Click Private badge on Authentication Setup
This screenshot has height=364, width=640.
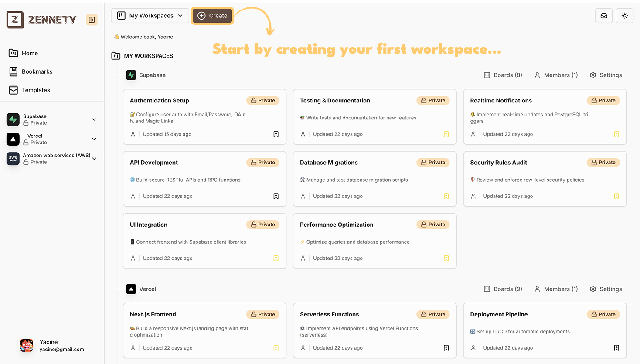tap(263, 101)
